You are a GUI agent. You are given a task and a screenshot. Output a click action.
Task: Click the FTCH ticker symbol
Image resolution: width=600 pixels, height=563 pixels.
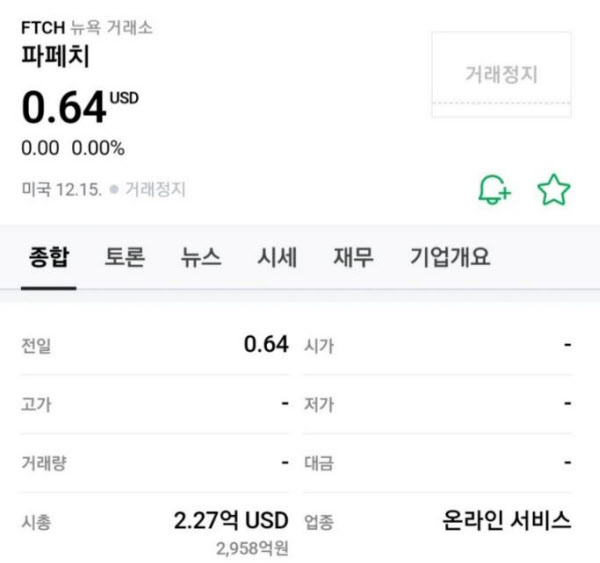coord(42,27)
